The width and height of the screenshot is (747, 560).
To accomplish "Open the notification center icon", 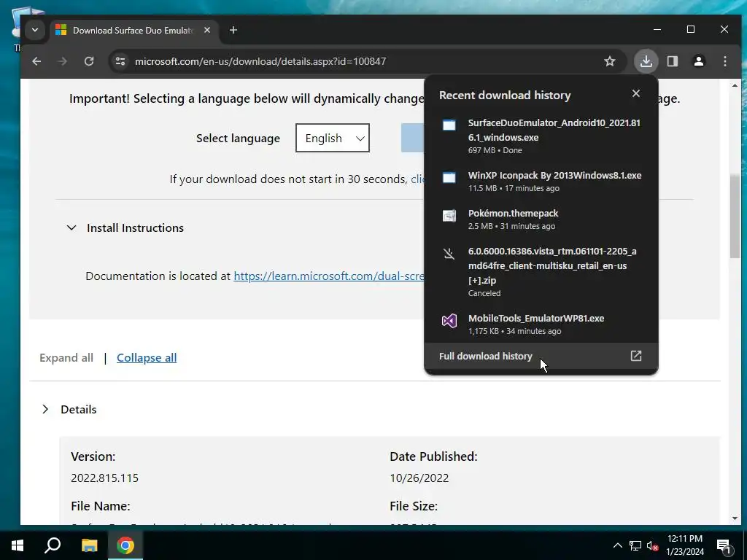I will tap(724, 545).
